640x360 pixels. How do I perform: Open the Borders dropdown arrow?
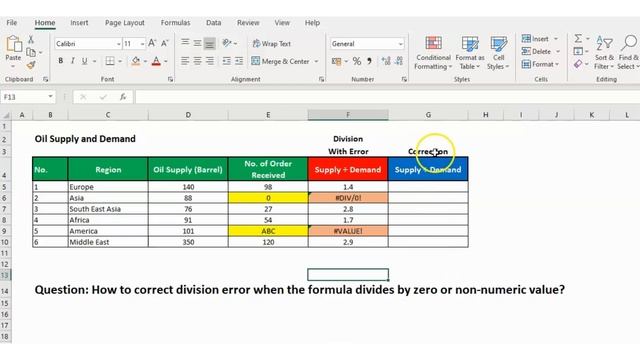120,61
